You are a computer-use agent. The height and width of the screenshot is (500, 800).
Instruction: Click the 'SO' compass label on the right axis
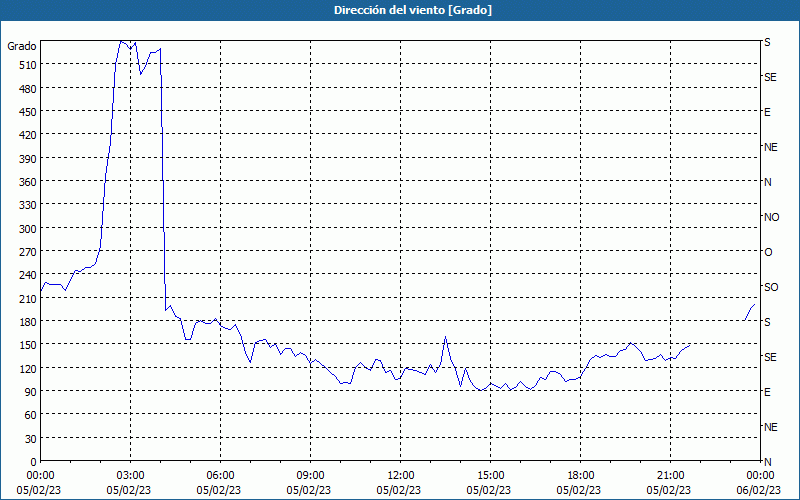(771, 288)
